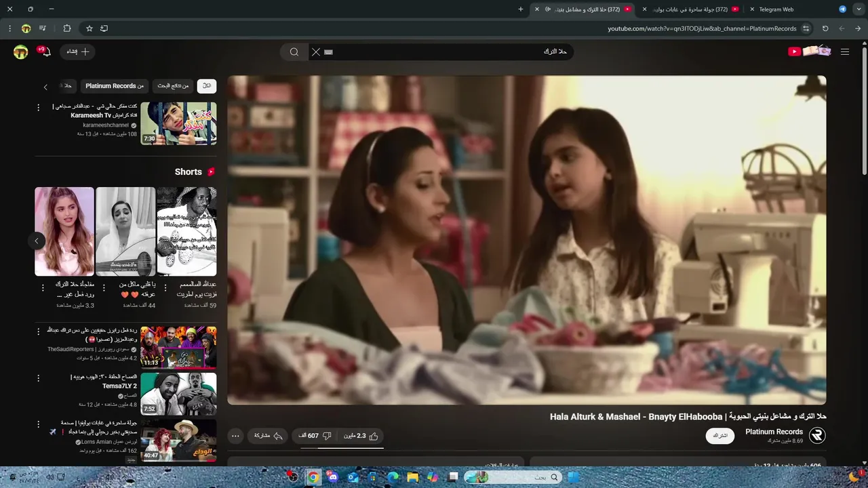Click the Create (إنشاء) button
Viewport: 868px width, 488px height.
point(78,52)
